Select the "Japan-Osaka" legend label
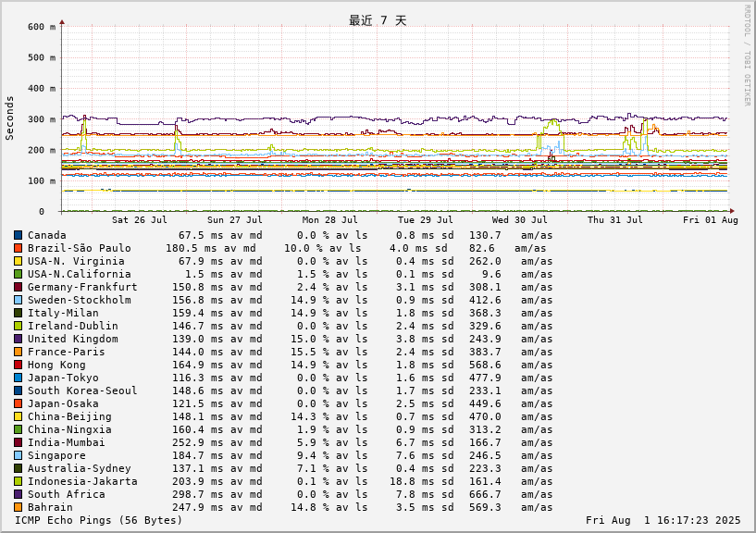Screen dimensions: 756x533 [x=63, y=403]
